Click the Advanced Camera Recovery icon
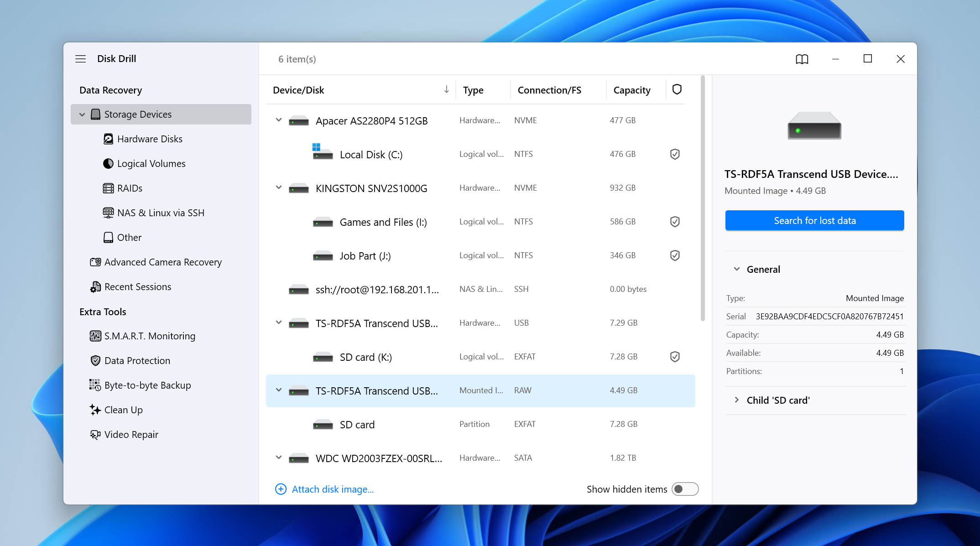Screen dimensions: 980x546 click(x=95, y=262)
